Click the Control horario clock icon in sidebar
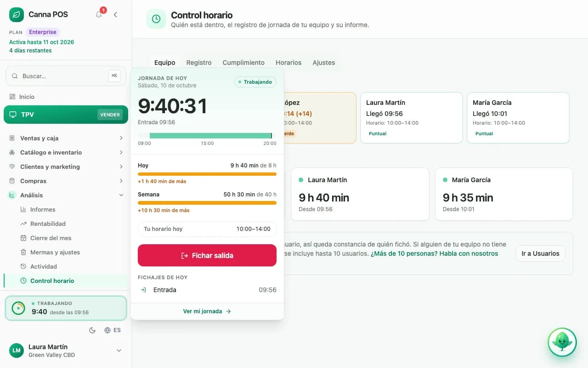The image size is (588, 368). coord(23,281)
